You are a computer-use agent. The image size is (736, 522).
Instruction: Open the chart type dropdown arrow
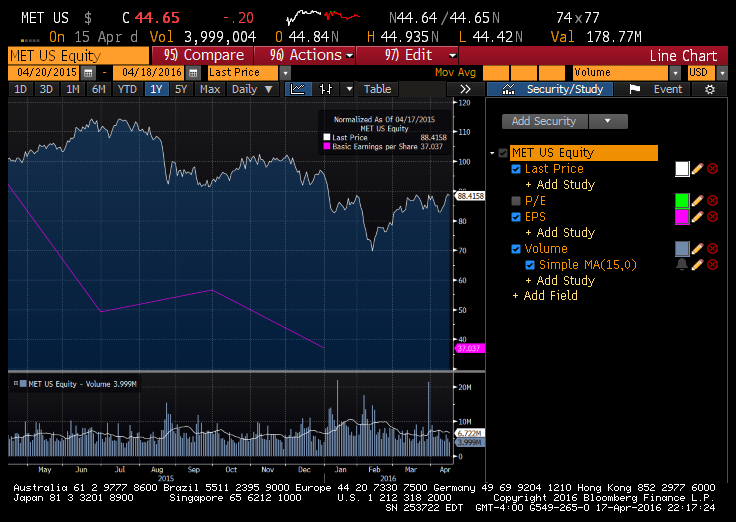[x=349, y=89]
